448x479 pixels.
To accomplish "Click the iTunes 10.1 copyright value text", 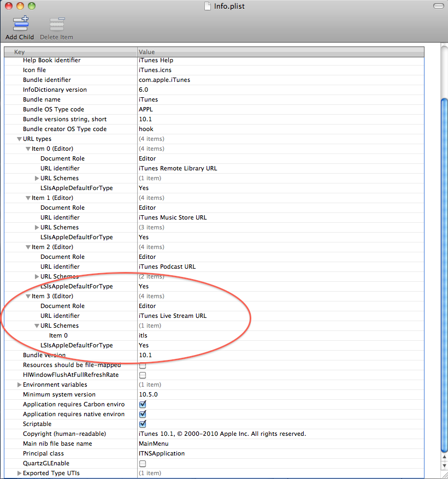I will click(x=222, y=434).
